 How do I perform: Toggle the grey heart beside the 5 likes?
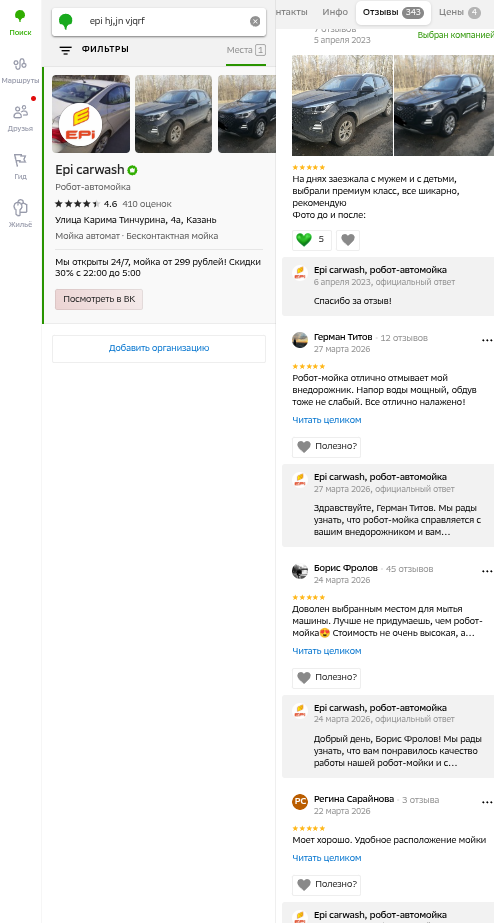(348, 240)
